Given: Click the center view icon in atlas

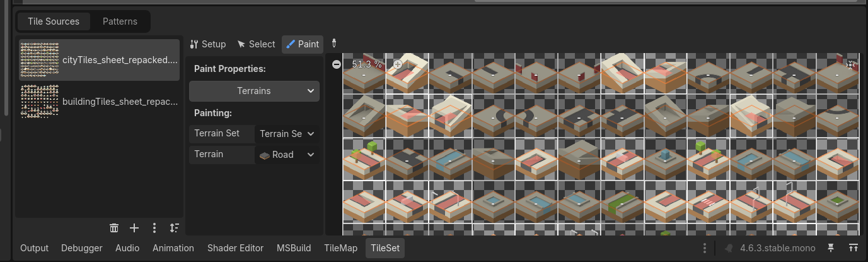Looking at the screenshot, I should (850, 64).
